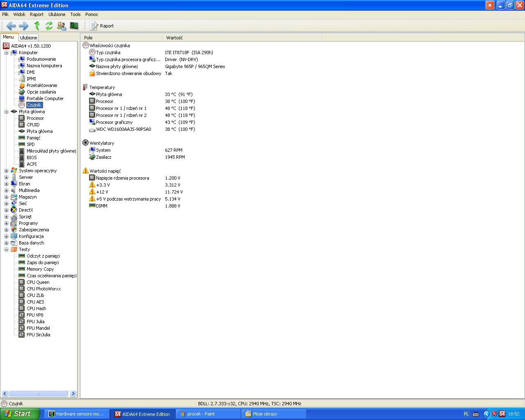
Task: Click the Sprzęt hardware icon
Action: pyautogui.click(x=14, y=217)
